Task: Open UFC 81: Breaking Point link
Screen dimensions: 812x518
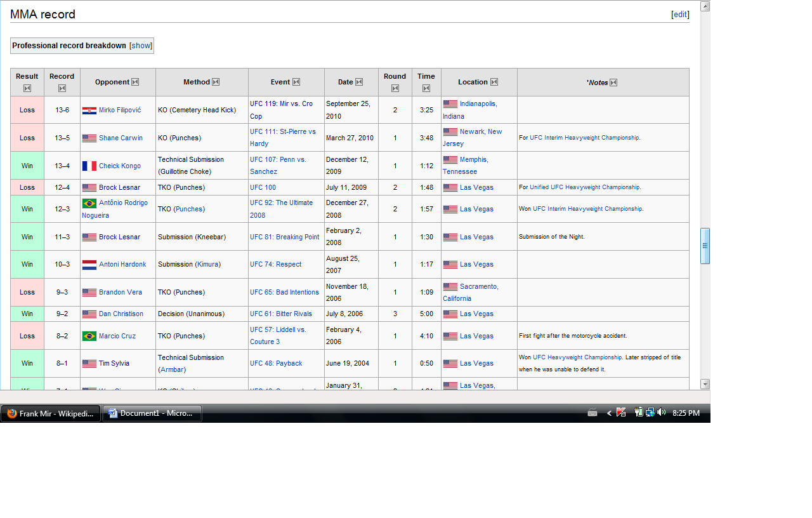Action: (x=285, y=237)
